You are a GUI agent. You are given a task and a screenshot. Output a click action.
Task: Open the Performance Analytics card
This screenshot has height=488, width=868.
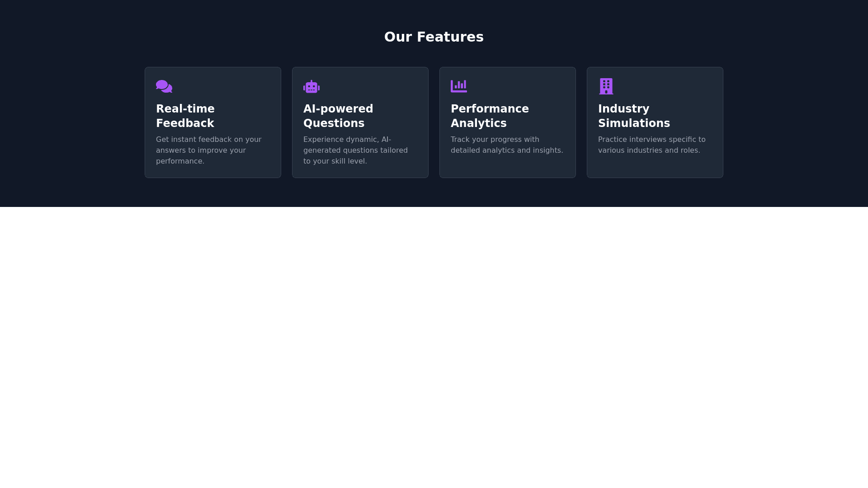[x=507, y=122]
